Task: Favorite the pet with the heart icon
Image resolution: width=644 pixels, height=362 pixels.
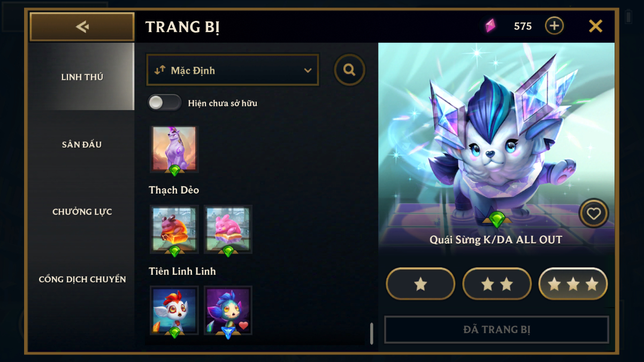Action: pos(594,213)
